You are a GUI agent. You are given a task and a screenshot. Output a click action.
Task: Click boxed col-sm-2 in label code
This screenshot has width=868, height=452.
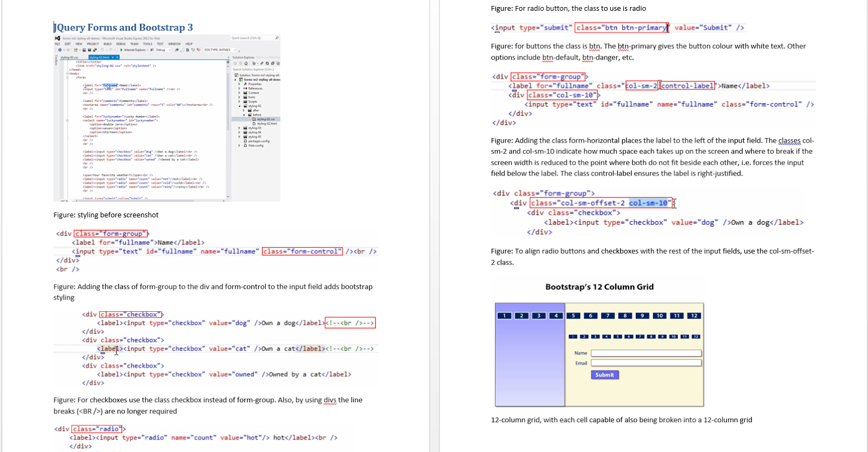641,86
